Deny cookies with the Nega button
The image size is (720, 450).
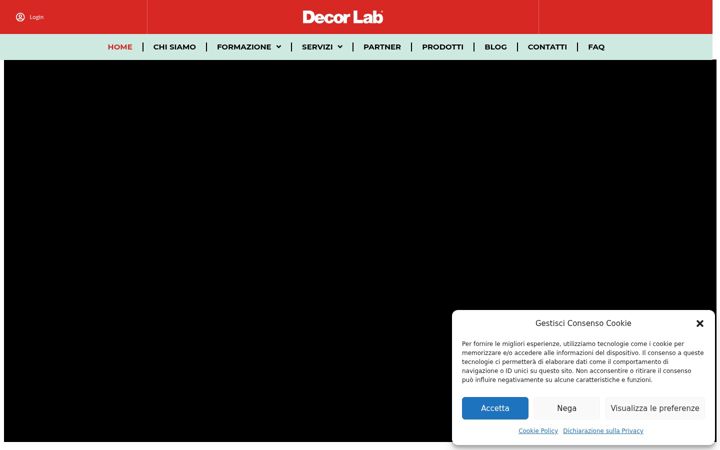(567, 408)
